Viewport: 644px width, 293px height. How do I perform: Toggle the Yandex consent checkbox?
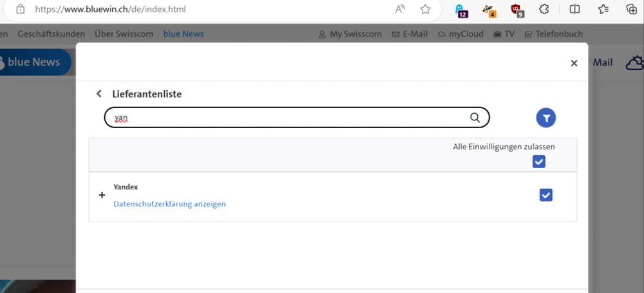[x=546, y=194]
